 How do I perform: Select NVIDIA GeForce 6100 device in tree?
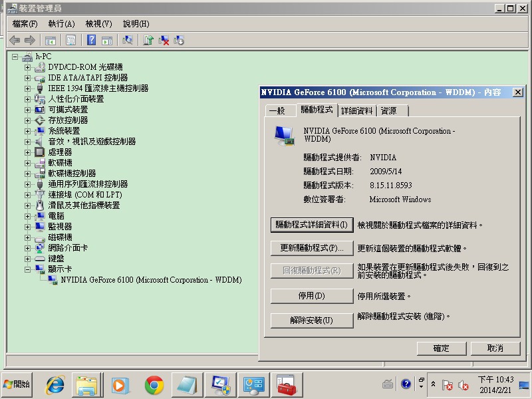151,280
